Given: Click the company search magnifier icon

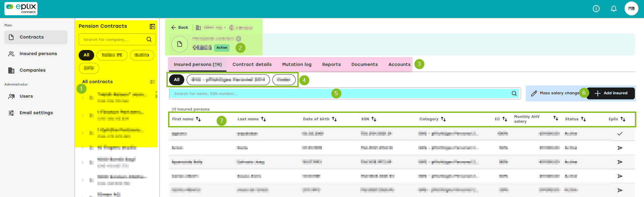Looking at the screenshot, I should coord(149,40).
